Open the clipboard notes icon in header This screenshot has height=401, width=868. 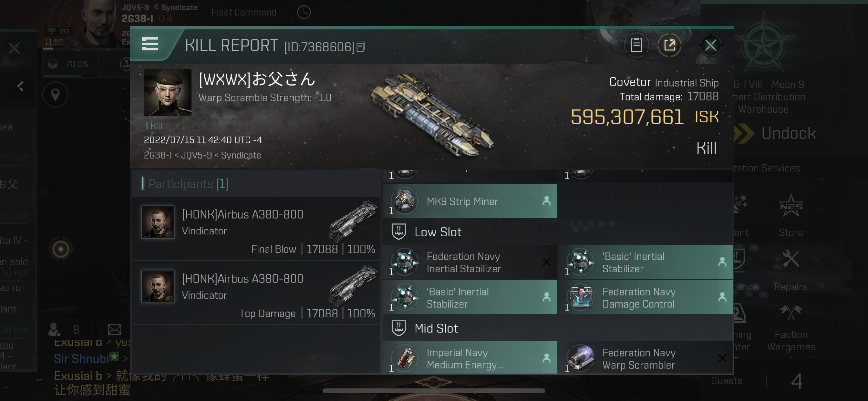(636, 46)
